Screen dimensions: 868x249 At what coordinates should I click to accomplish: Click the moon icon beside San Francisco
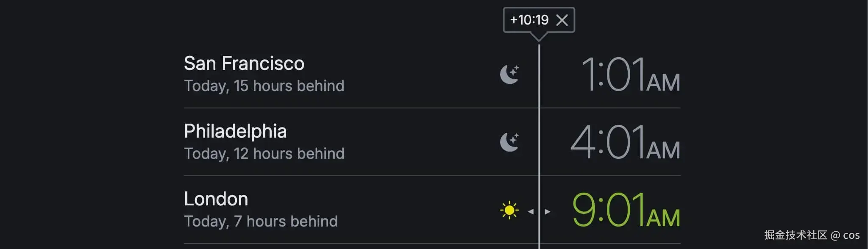tap(509, 74)
